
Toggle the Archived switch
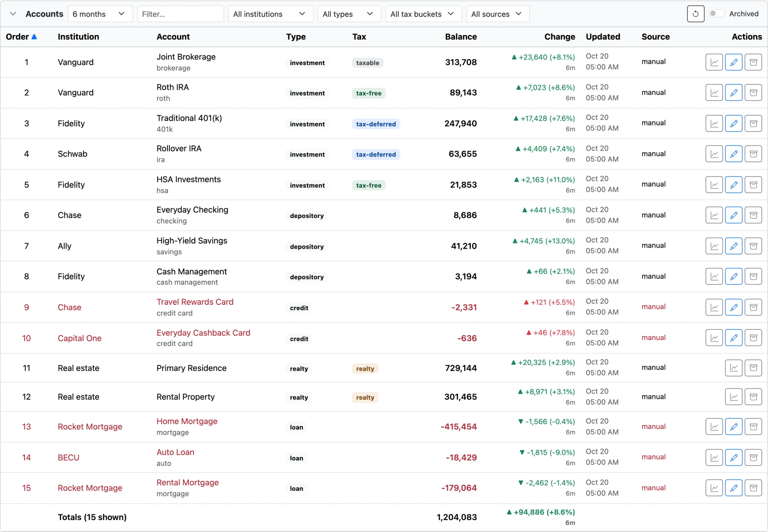tap(716, 14)
